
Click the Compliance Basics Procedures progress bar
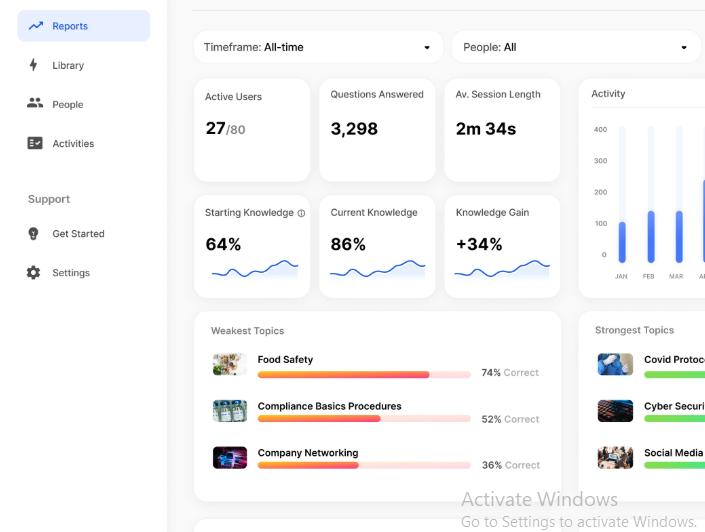click(364, 419)
